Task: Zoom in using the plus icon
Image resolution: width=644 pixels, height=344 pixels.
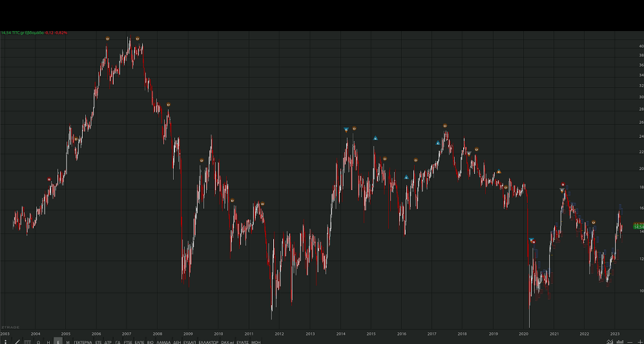Action: [639, 341]
